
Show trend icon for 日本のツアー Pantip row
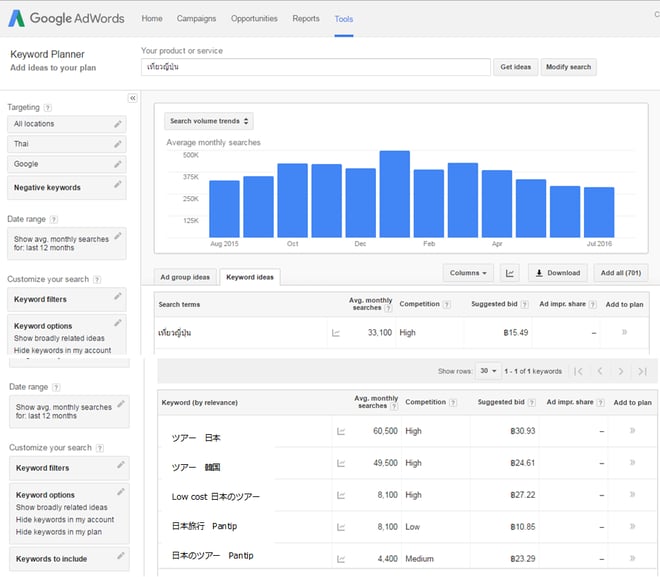341,559
